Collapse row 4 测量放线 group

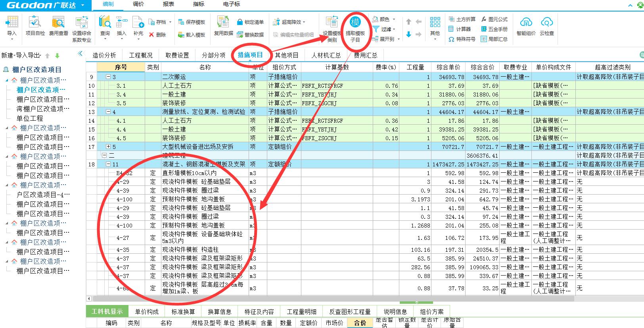(x=108, y=112)
